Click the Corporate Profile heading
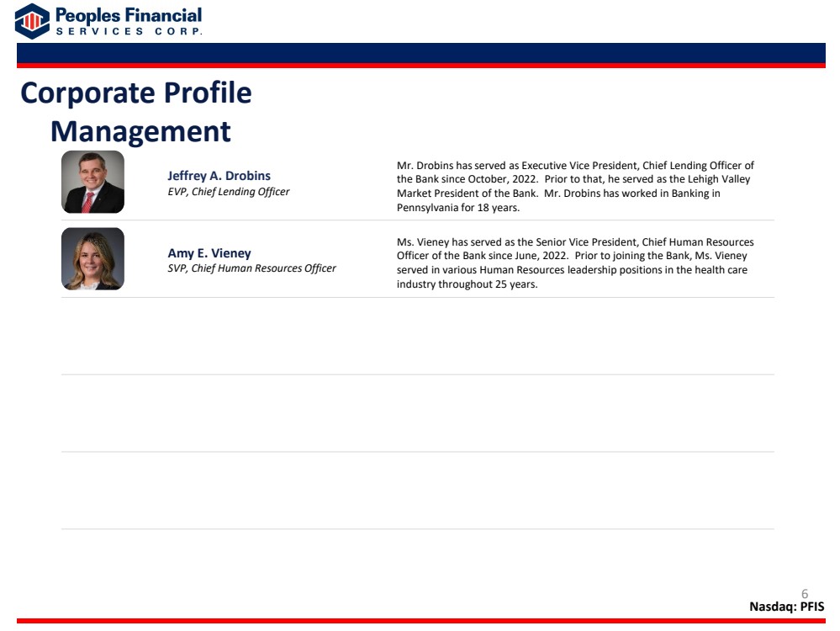 [x=136, y=93]
